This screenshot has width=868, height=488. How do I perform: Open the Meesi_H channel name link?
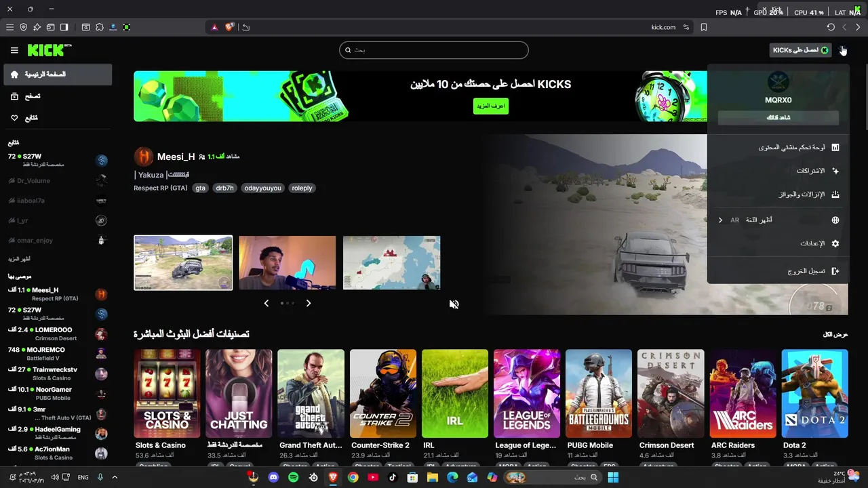point(176,157)
